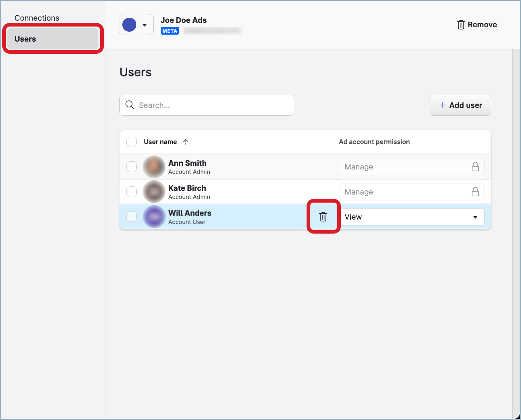The height and width of the screenshot is (420, 521).
Task: Click the lock icon on Kate Birch's permission
Action: click(x=475, y=192)
